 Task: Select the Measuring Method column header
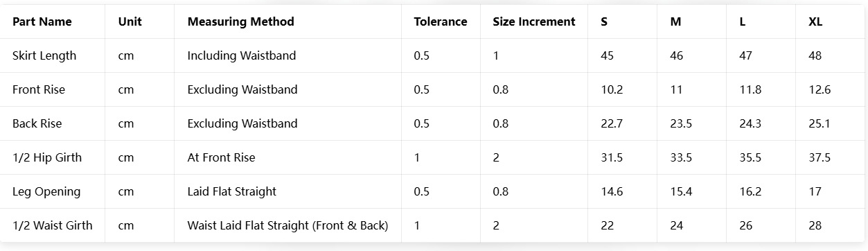click(x=240, y=21)
